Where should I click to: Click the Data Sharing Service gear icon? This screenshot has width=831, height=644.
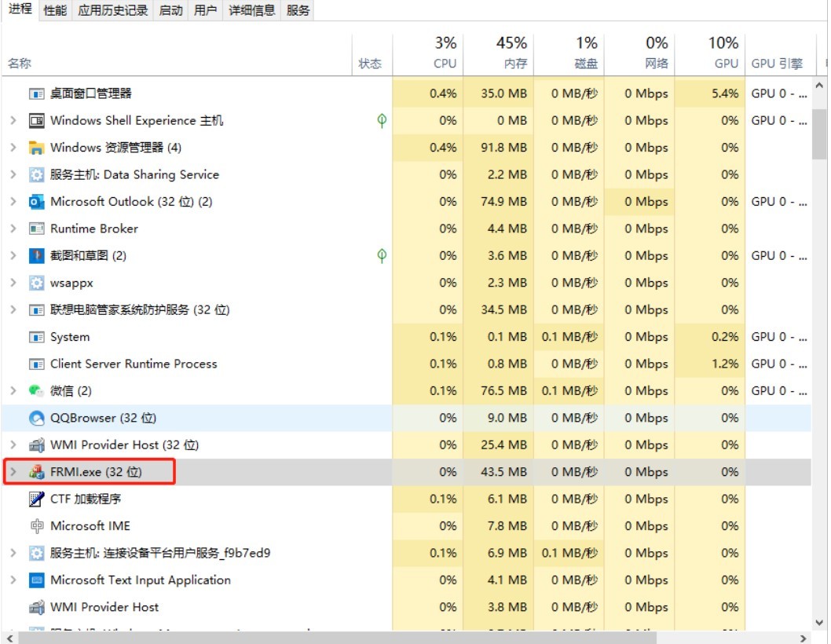coord(36,175)
